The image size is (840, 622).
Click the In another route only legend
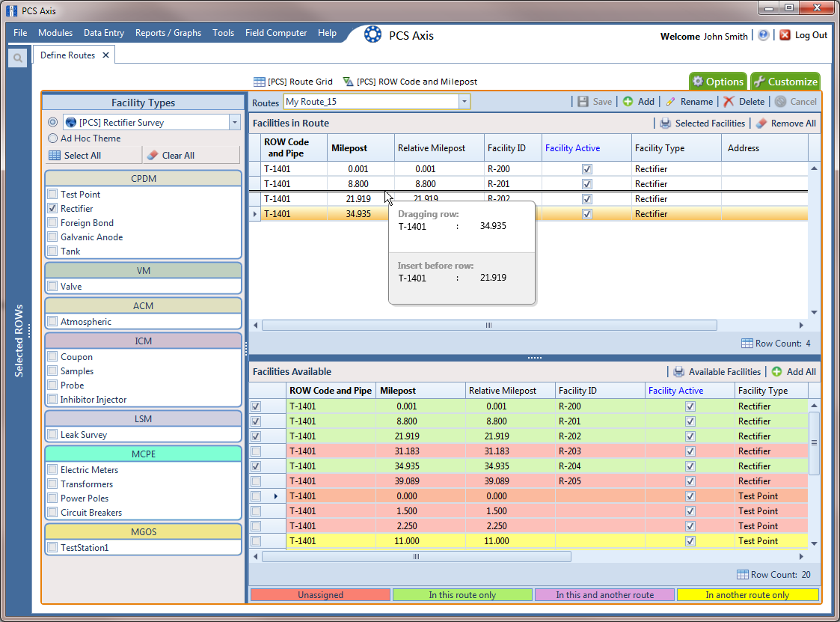pyautogui.click(x=747, y=594)
